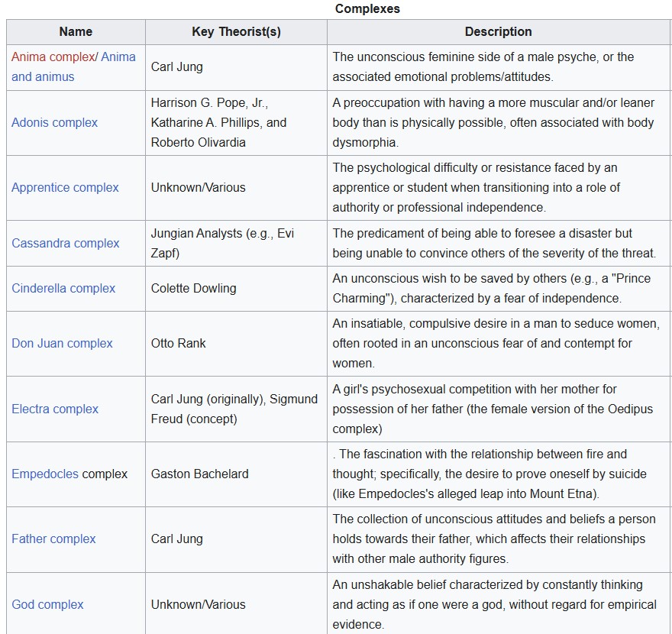Open the Father complex link

coord(53,539)
